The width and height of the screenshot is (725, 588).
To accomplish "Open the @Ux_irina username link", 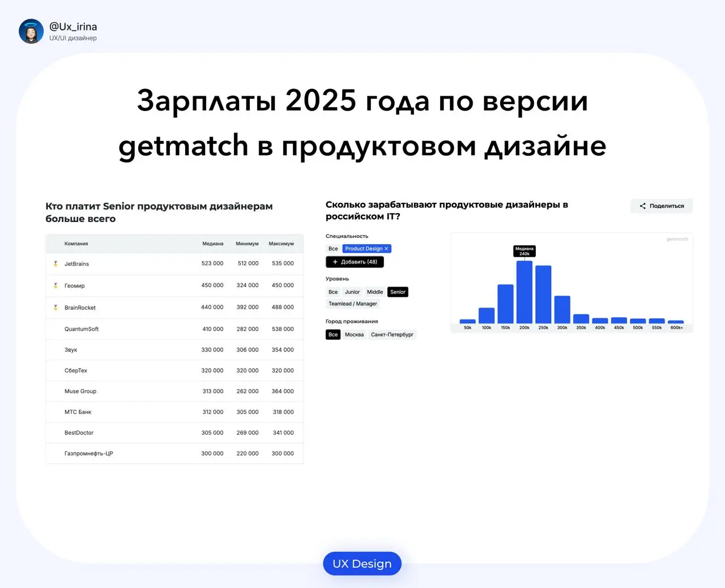I will pyautogui.click(x=73, y=27).
